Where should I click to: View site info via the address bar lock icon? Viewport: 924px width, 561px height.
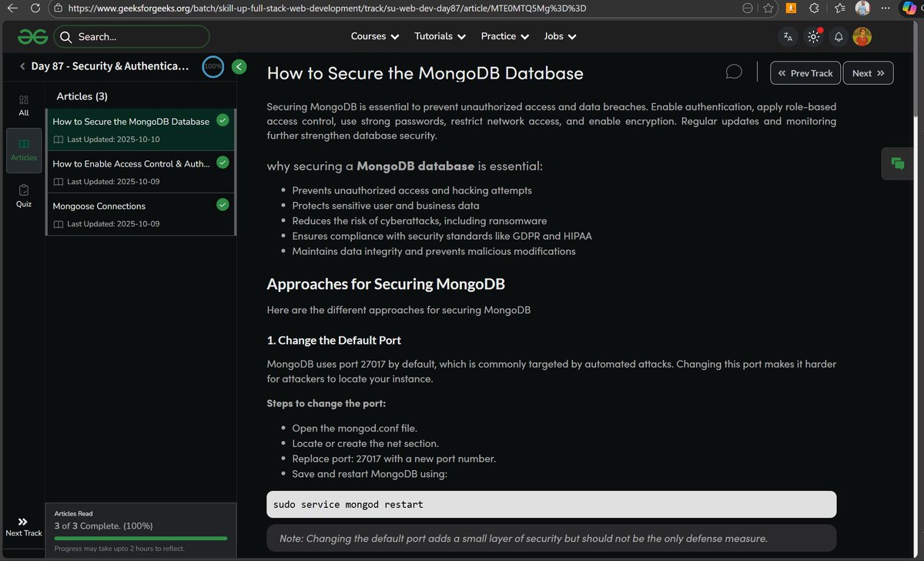[58, 8]
